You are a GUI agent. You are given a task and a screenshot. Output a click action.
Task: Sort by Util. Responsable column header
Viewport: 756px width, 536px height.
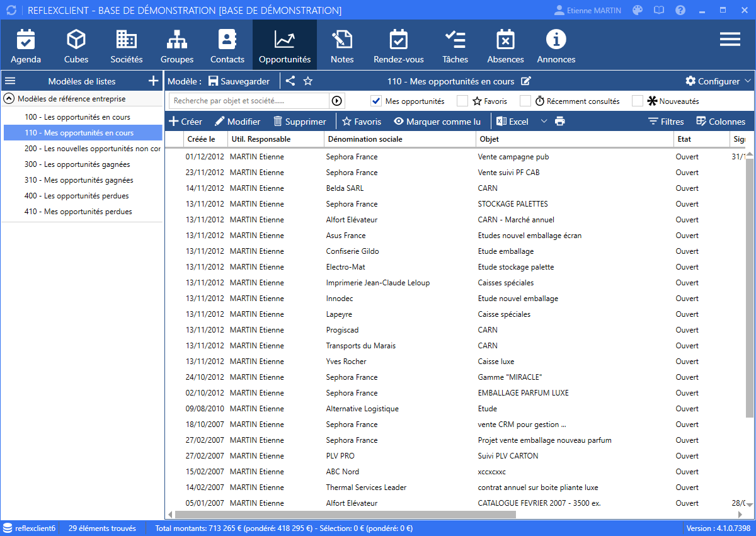[x=276, y=139]
